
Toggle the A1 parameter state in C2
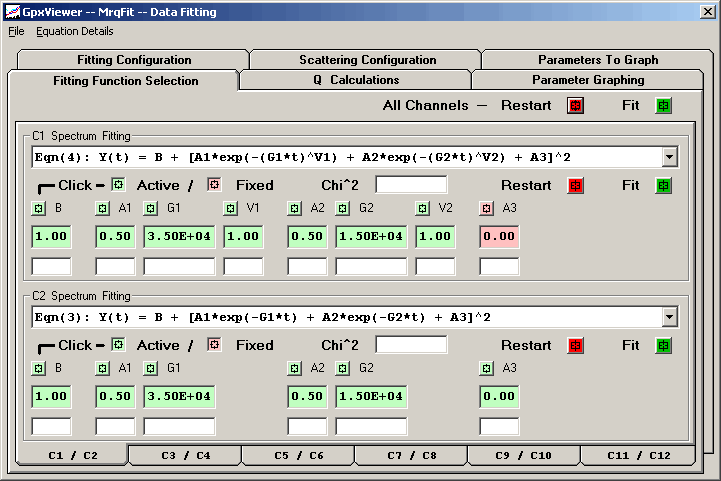(x=103, y=368)
